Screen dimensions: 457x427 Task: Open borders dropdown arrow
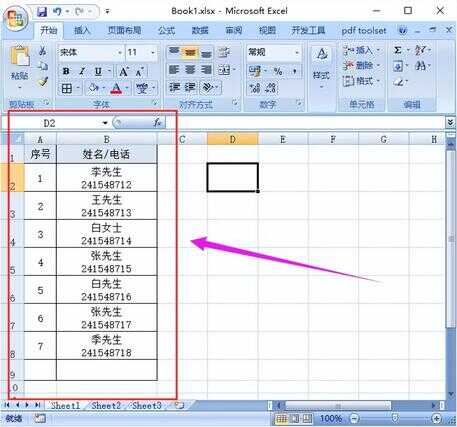point(78,89)
